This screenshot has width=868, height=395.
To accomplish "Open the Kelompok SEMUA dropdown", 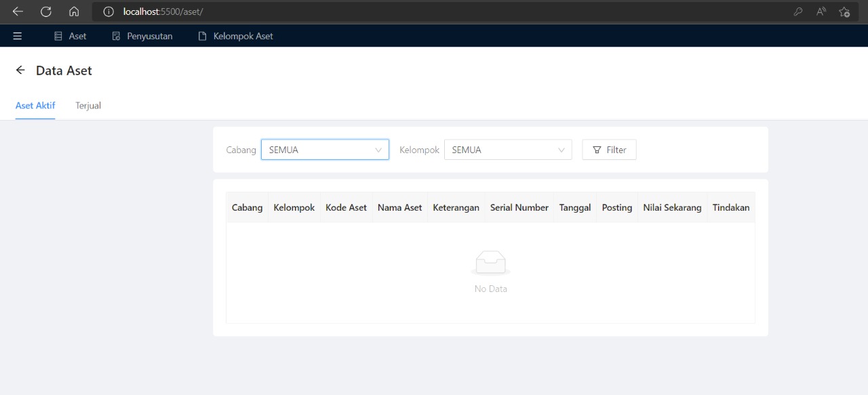I will [508, 150].
